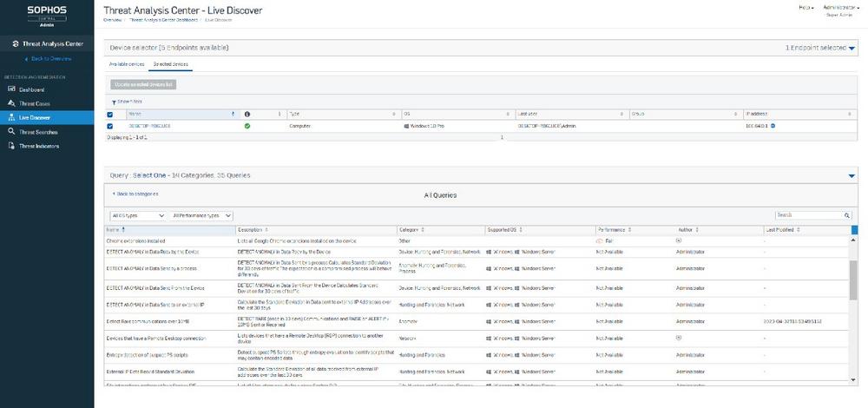Image resolution: width=868 pixels, height=408 pixels.
Task: Select the Chrome extensions installed query
Action: pos(135,241)
